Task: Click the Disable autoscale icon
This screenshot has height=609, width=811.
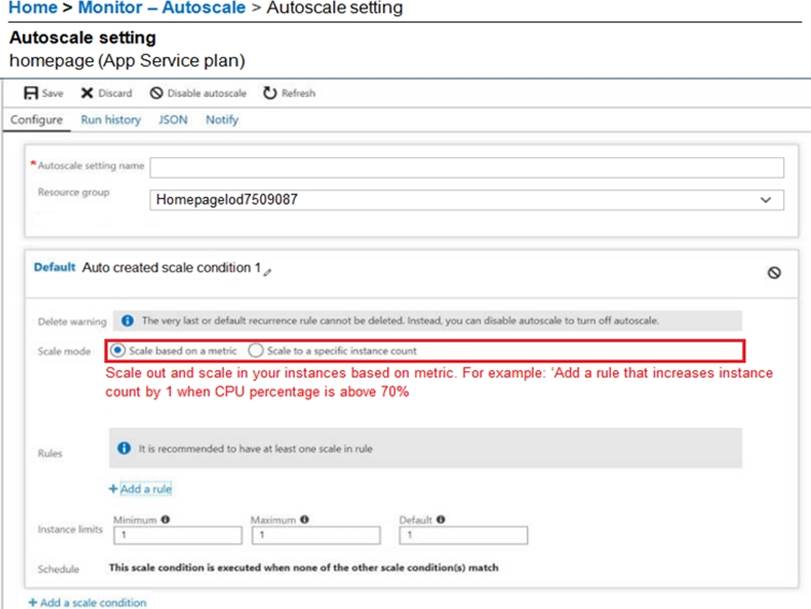Action: click(x=156, y=93)
